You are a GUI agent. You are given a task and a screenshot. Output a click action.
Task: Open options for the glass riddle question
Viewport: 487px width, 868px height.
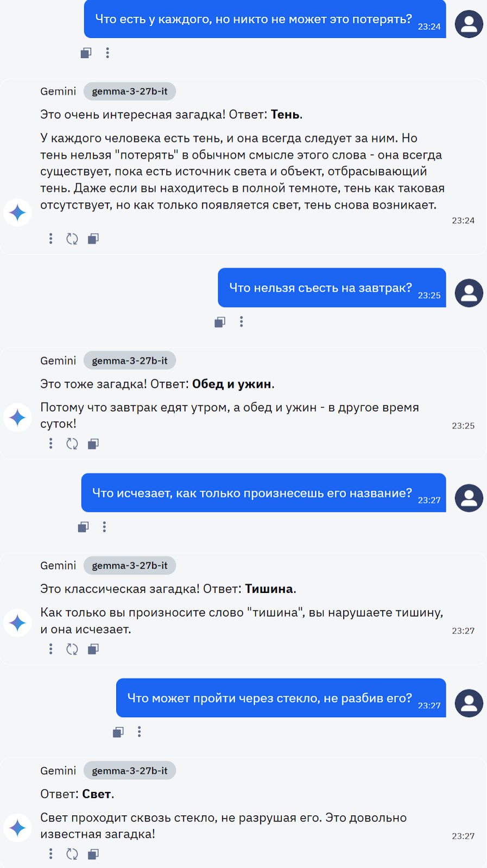pyautogui.click(x=139, y=731)
